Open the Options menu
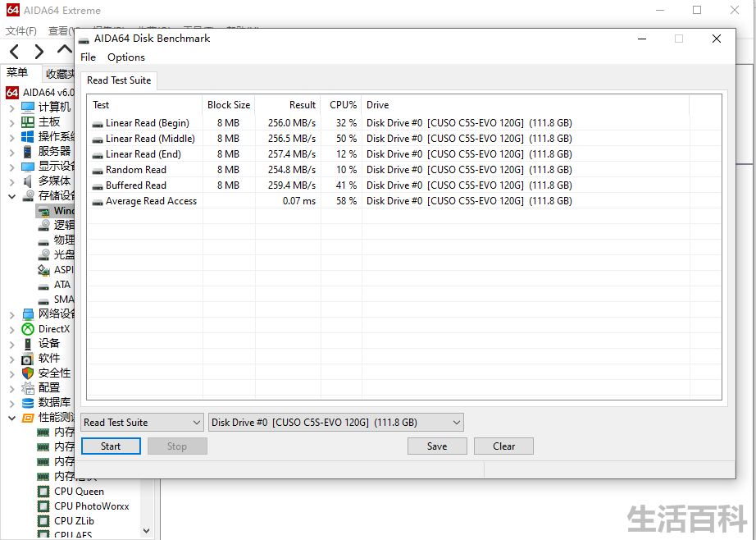The height and width of the screenshot is (540, 756). 125,57
